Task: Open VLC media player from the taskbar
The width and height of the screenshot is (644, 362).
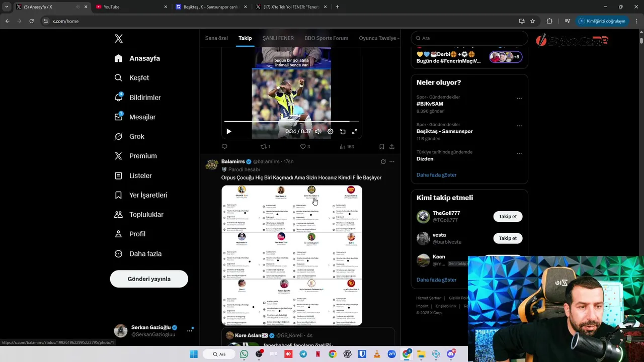Action: click(377, 354)
